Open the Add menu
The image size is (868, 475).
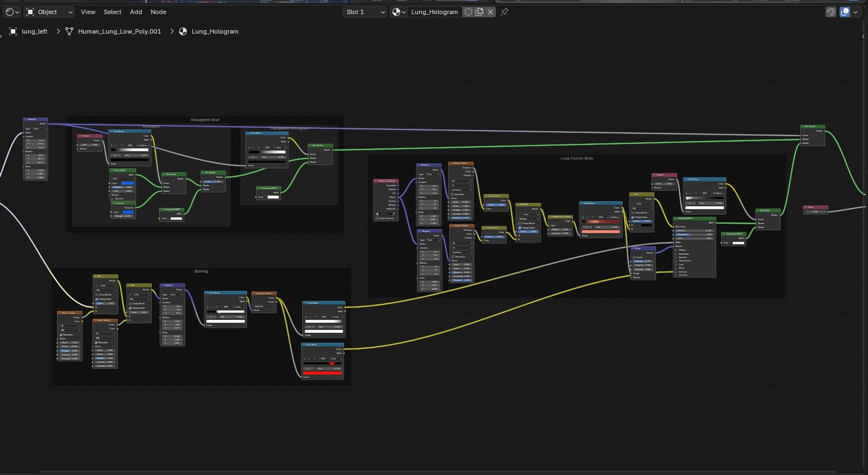point(136,12)
